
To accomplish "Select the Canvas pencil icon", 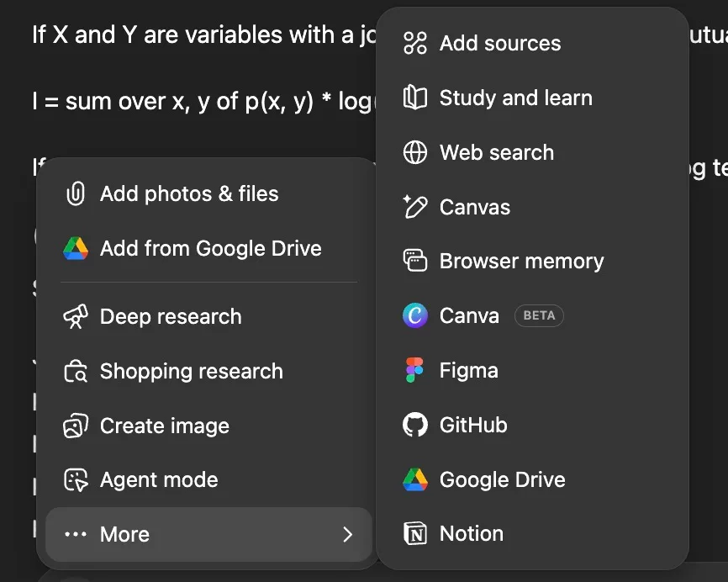I will [414, 207].
